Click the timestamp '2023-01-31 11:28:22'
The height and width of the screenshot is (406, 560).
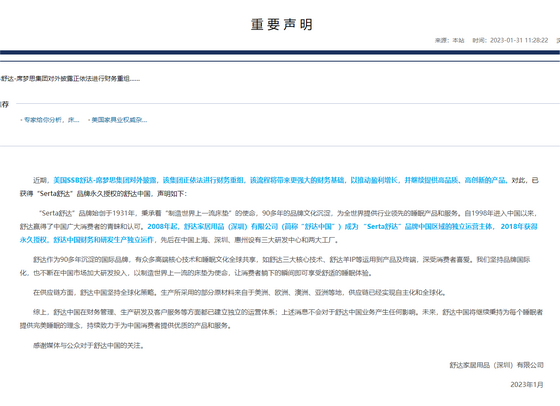[519, 40]
